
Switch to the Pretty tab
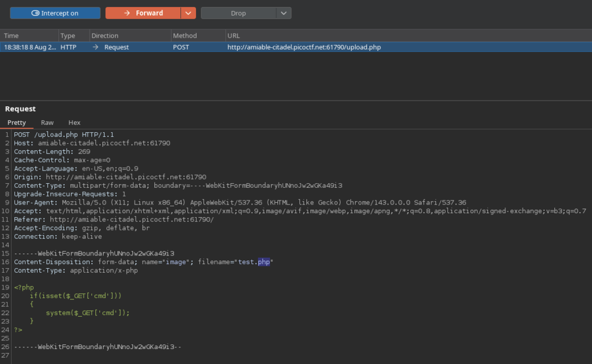pos(17,122)
